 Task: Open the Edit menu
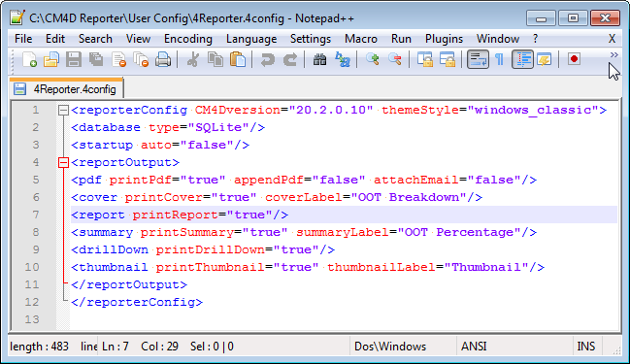[x=55, y=39]
